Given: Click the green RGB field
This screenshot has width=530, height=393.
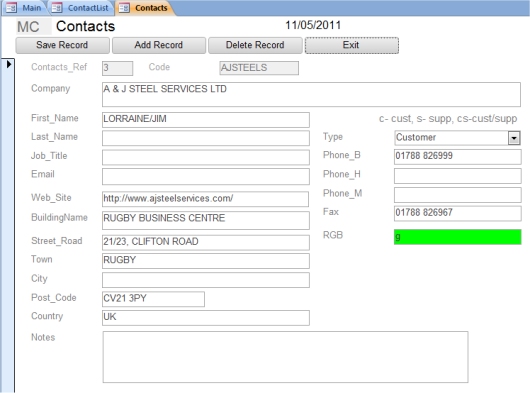Looking at the screenshot, I should (457, 237).
